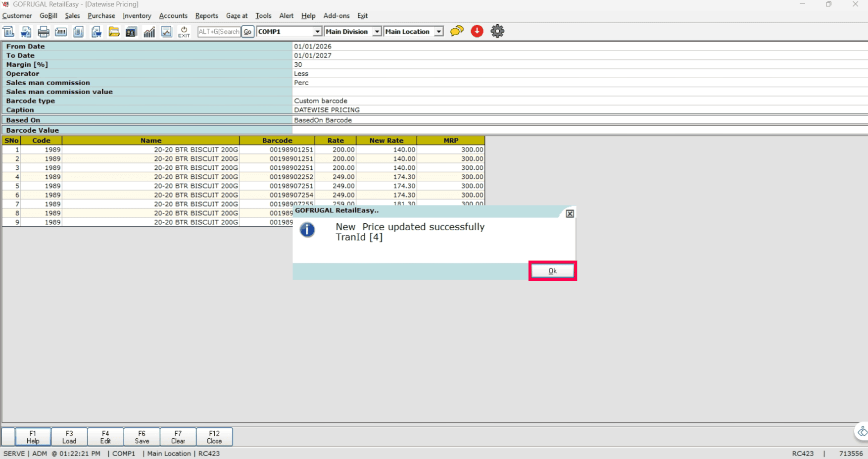Click the MRP column header
This screenshot has height=459, width=868.
pyautogui.click(x=451, y=141)
